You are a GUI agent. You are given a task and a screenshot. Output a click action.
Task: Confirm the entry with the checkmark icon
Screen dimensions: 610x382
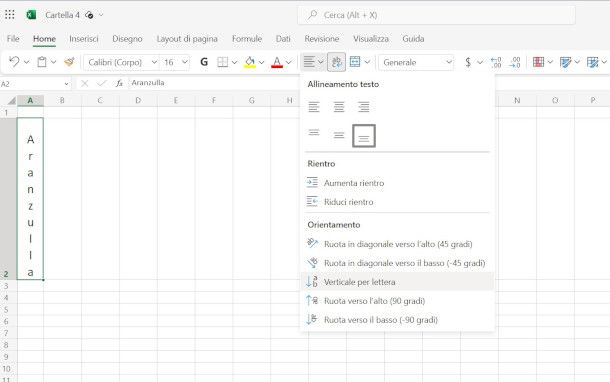click(102, 83)
